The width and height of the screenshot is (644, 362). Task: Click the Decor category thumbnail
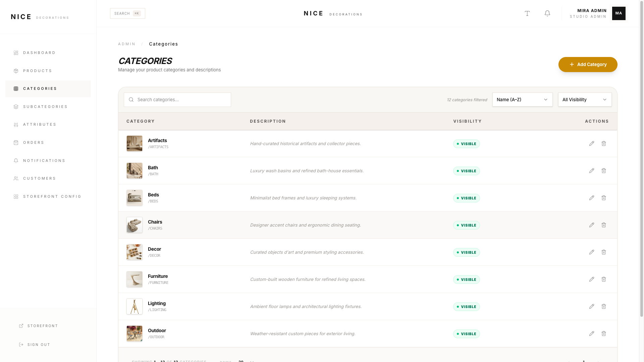pos(135,252)
